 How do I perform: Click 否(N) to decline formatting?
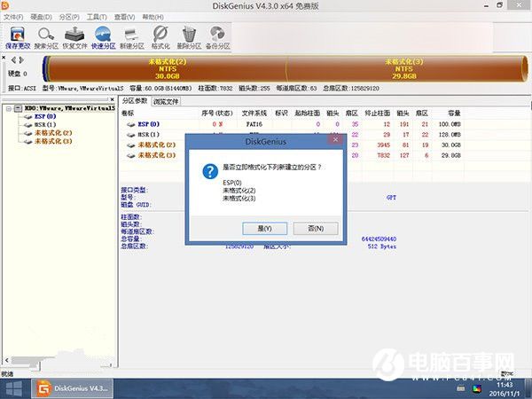(316, 229)
